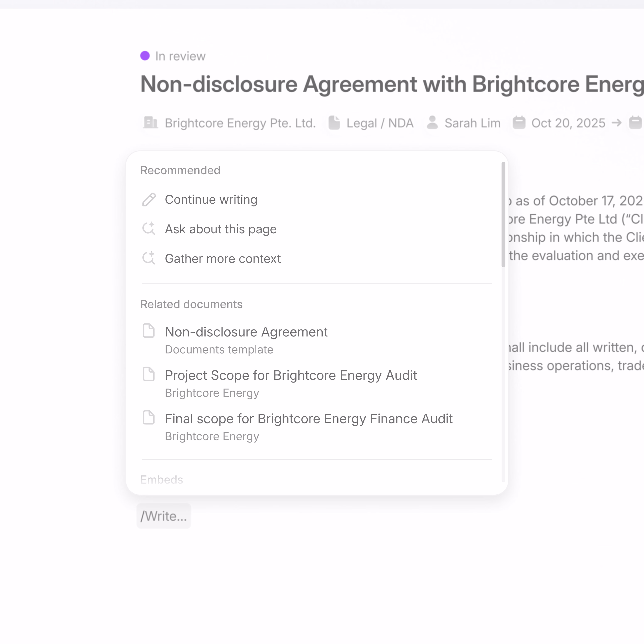
Task: Open Final scope for Brightcore Energy Finance Audit
Action: 309,419
